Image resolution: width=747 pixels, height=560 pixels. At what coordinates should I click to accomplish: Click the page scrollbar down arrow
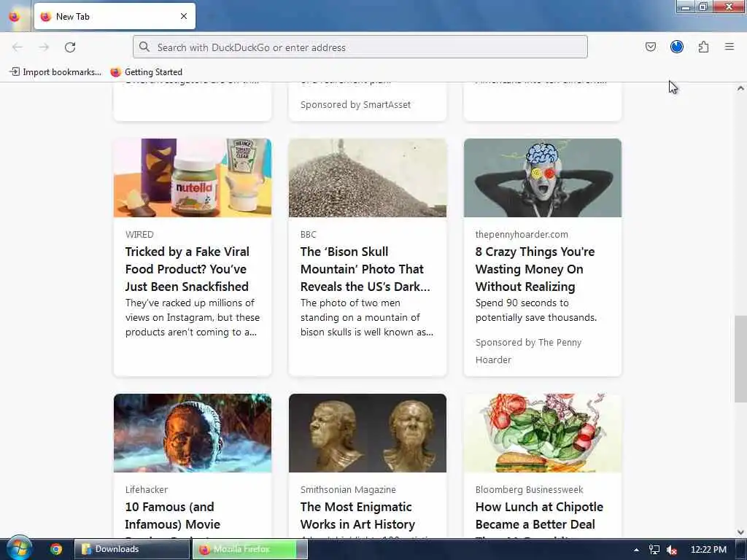click(740, 532)
